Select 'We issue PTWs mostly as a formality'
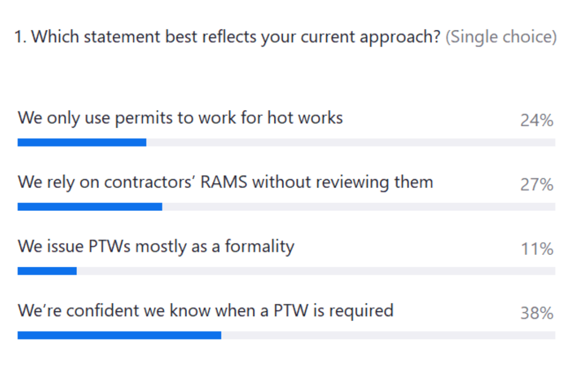This screenshot has height=370, width=588. click(x=156, y=246)
